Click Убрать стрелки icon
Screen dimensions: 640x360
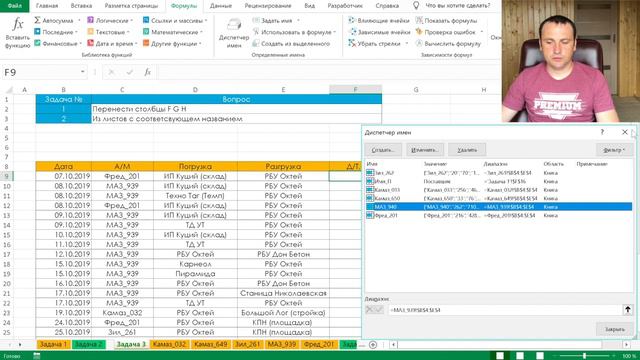tap(352, 43)
